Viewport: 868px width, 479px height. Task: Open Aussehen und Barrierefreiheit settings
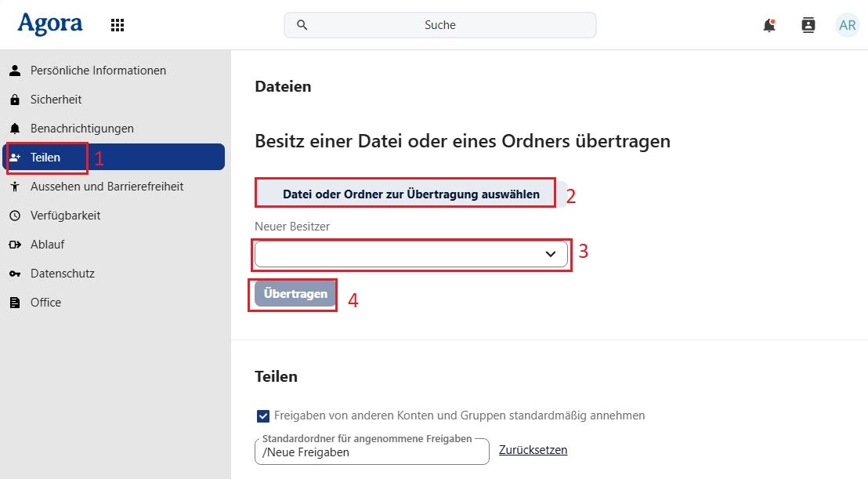click(x=107, y=187)
